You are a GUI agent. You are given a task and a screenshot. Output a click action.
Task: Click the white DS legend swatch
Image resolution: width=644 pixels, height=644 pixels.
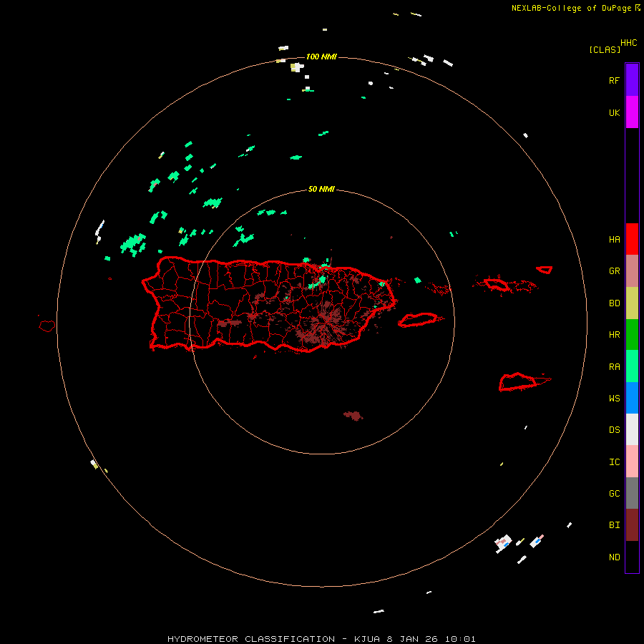point(632,429)
